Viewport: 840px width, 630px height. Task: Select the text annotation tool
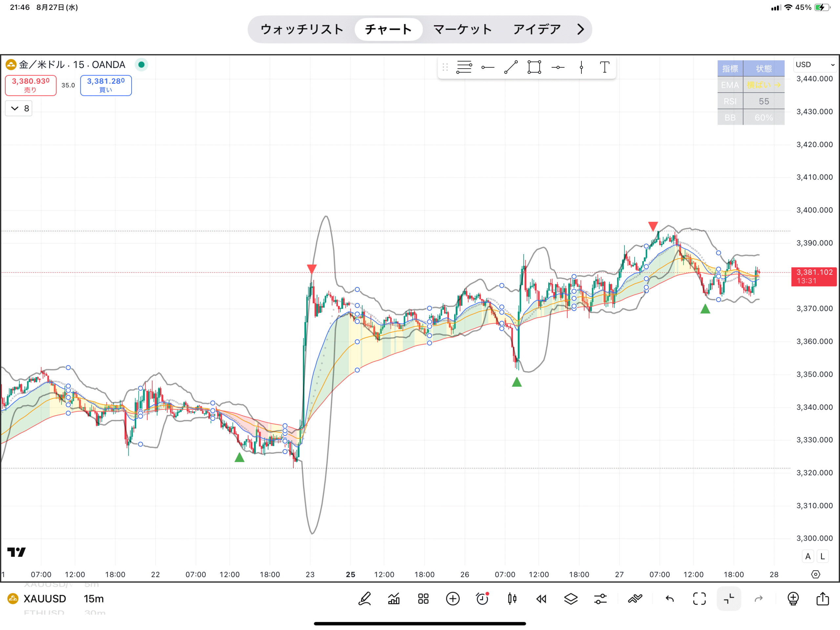coord(604,67)
